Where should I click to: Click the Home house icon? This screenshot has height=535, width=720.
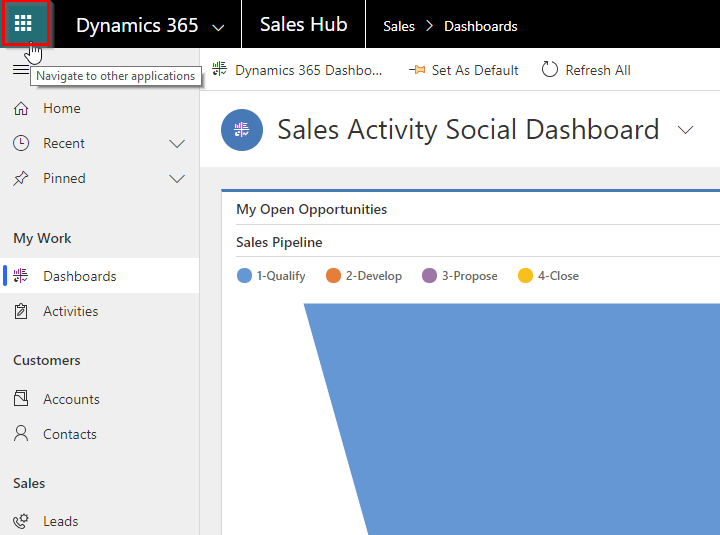[x=21, y=108]
